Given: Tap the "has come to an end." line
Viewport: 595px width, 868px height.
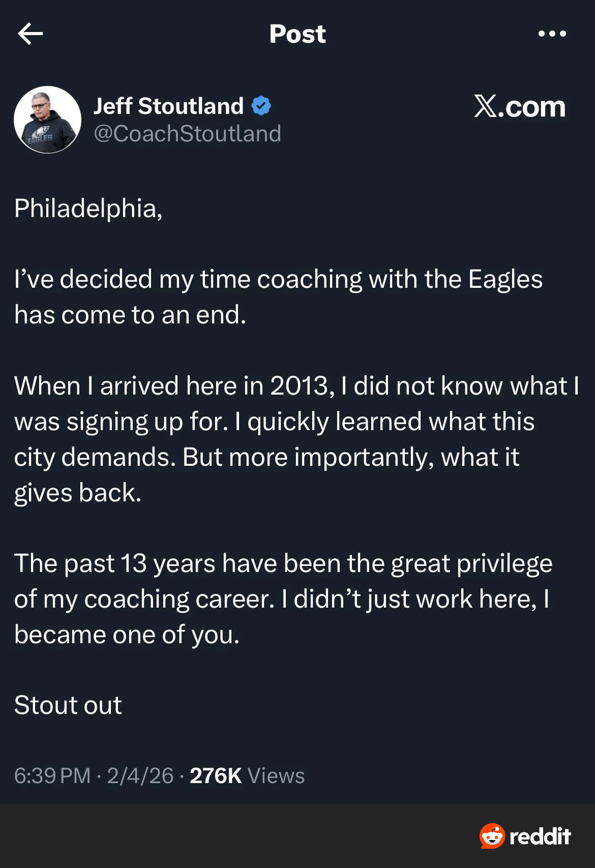Looking at the screenshot, I should 130,315.
